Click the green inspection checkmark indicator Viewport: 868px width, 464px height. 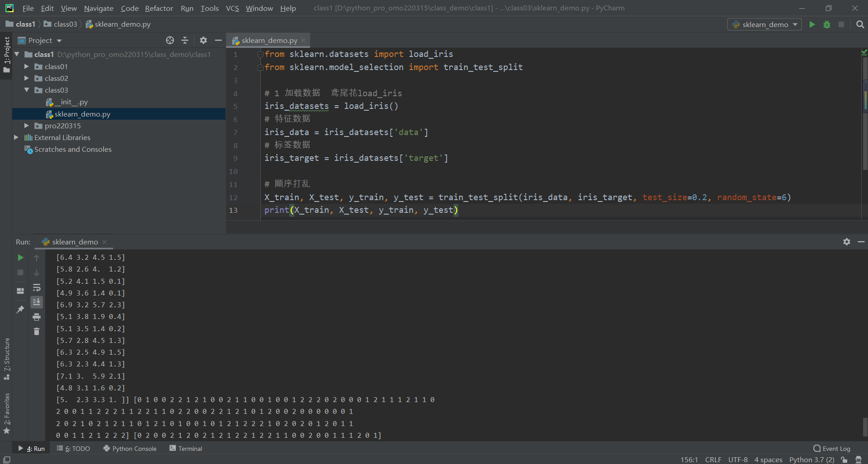click(864, 52)
